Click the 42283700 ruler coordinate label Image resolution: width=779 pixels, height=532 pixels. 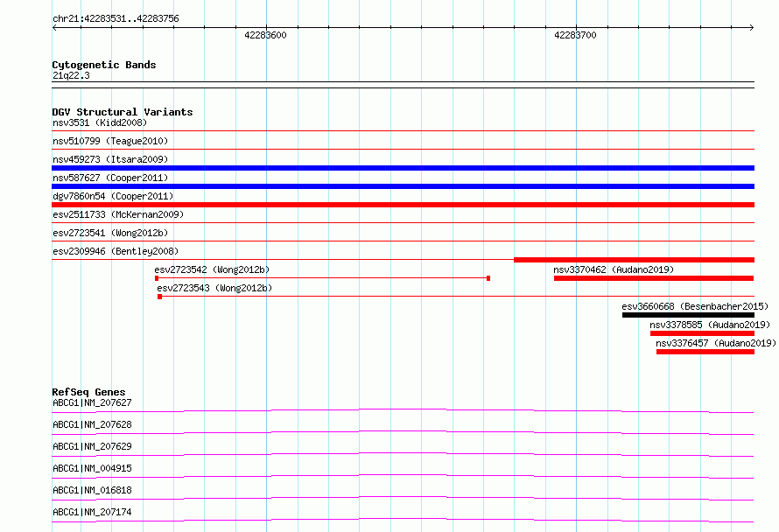(575, 35)
